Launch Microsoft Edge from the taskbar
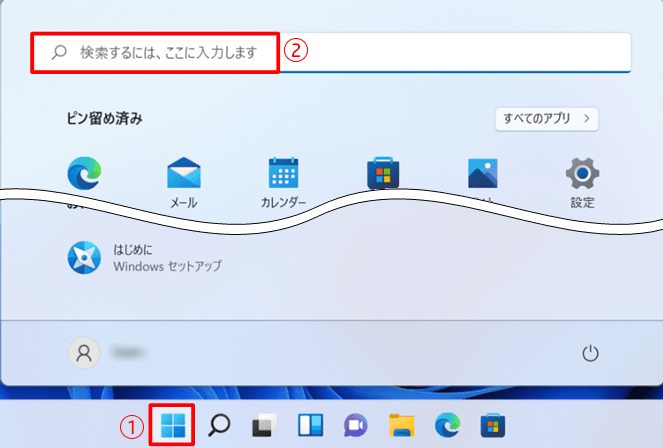 pos(446,425)
